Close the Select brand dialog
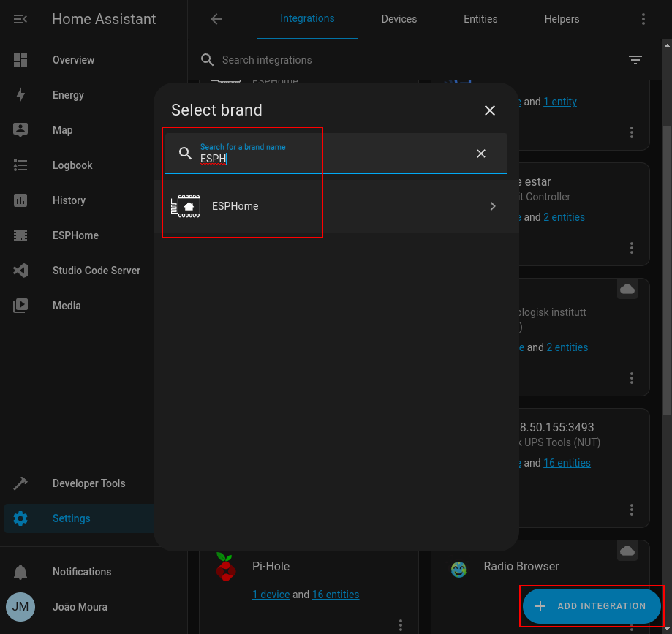 (490, 110)
